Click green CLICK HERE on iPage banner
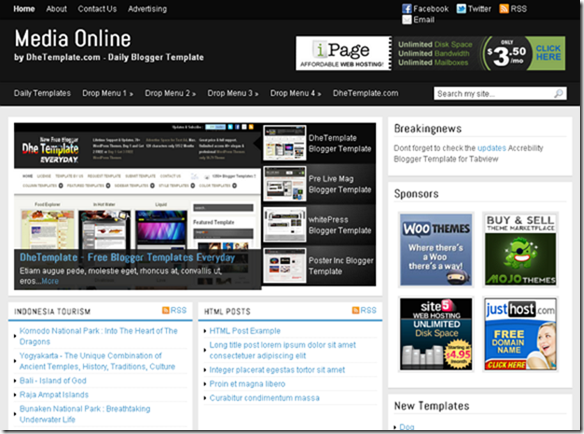 tap(548, 53)
